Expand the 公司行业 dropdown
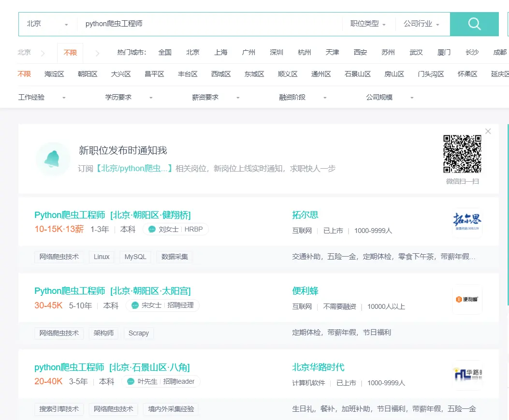The width and height of the screenshot is (509, 420). 422,24
